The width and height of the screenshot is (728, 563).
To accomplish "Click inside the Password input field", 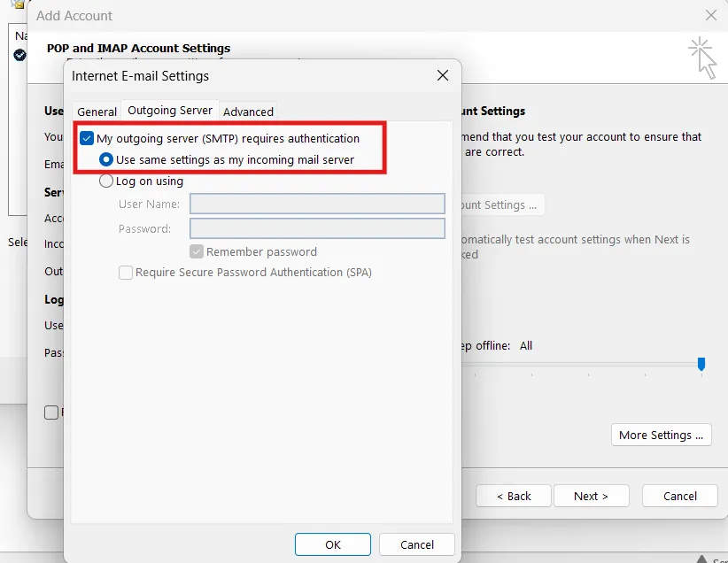I will 317,228.
